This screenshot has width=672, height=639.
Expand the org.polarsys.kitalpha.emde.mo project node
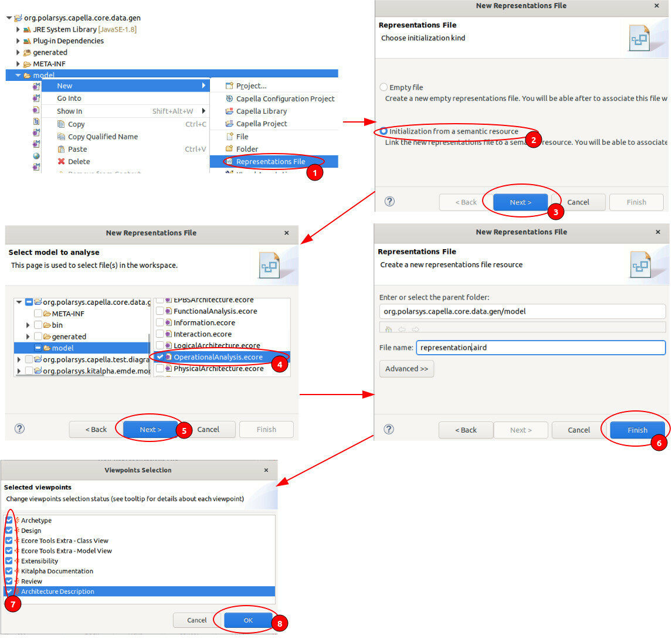(x=19, y=371)
